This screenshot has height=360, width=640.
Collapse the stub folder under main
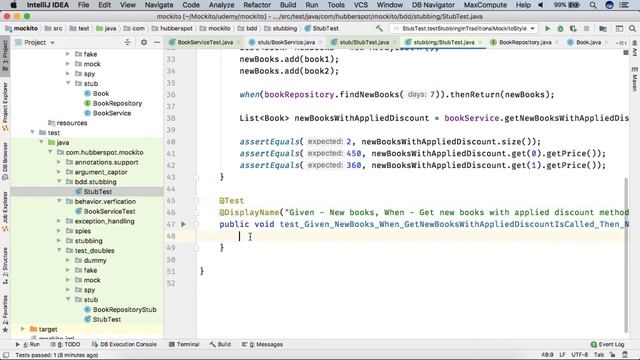click(68, 83)
